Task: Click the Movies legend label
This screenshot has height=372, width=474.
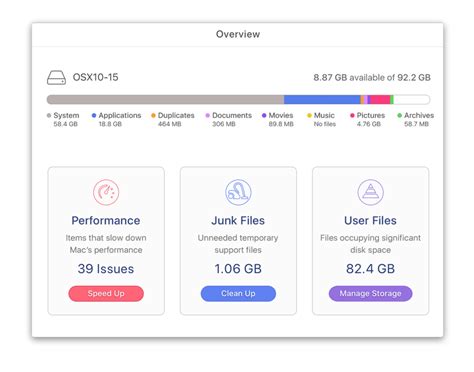Action: tap(281, 115)
